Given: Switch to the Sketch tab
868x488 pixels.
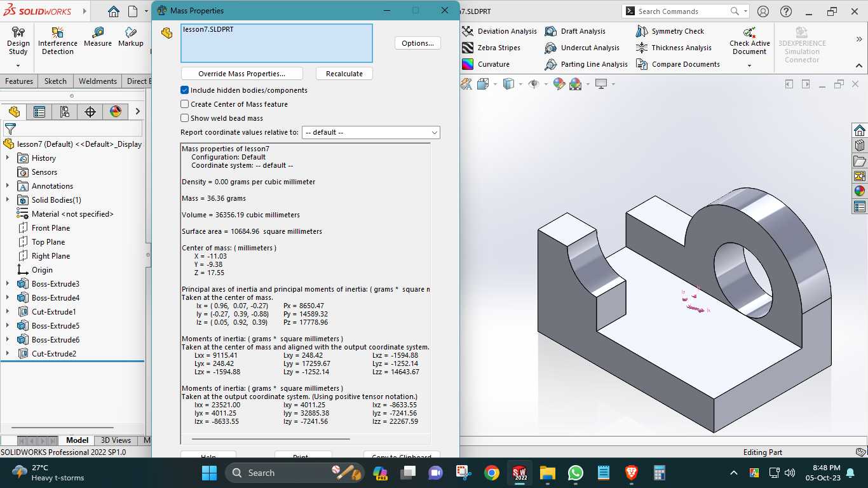Looking at the screenshot, I should (55, 81).
